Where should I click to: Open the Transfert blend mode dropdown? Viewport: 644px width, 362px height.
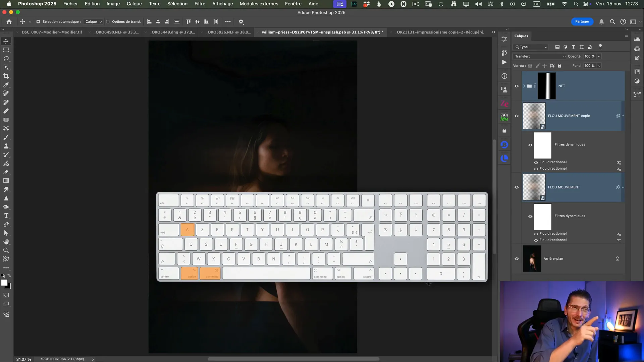coord(540,56)
